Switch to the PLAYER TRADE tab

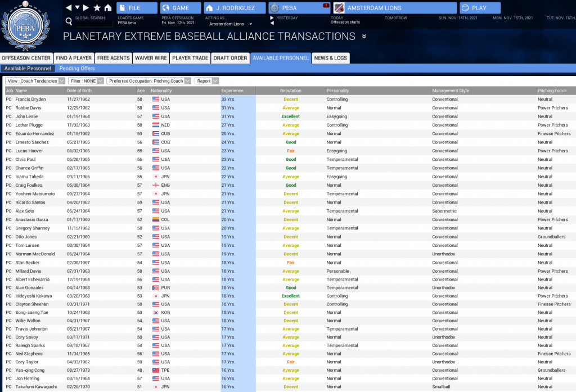[190, 58]
